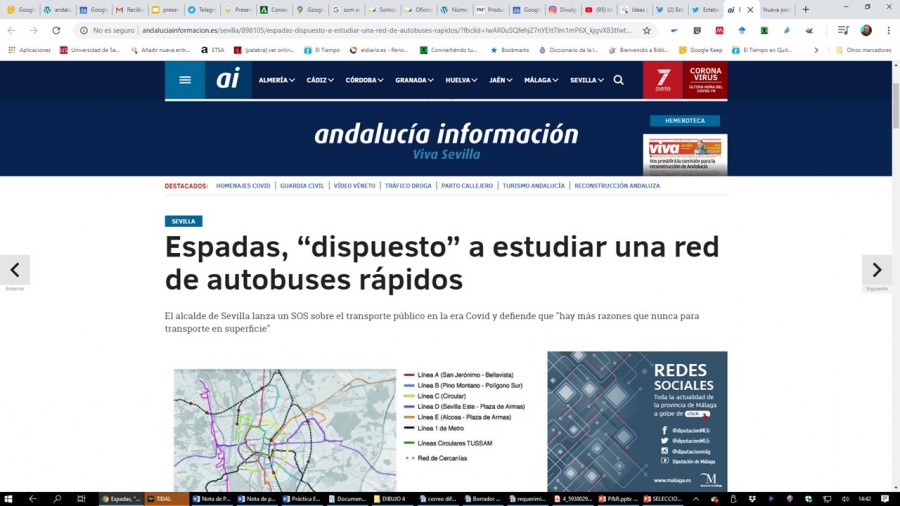Click the 7 Siete TV logo
Image resolution: width=900 pixels, height=506 pixels.
[662, 80]
